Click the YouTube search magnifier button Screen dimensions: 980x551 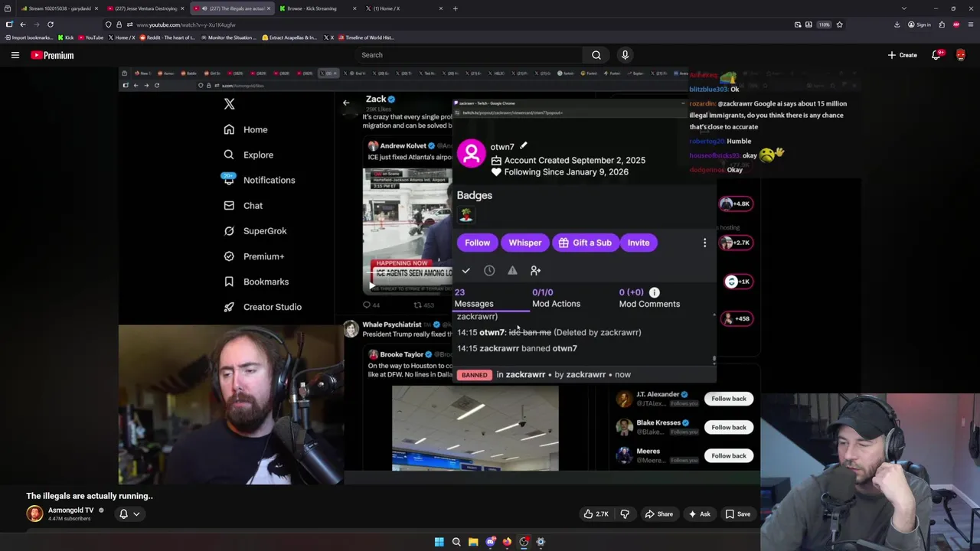596,55
